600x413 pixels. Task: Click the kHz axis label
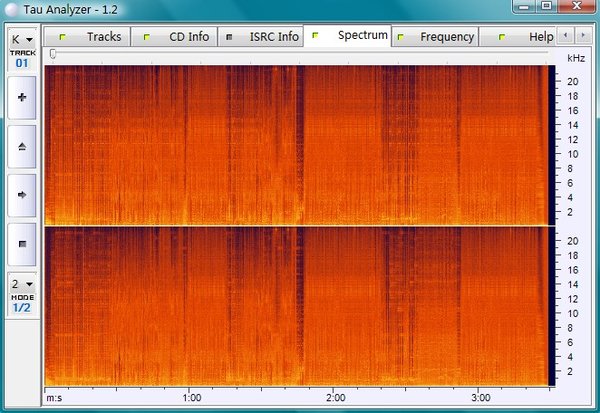576,58
